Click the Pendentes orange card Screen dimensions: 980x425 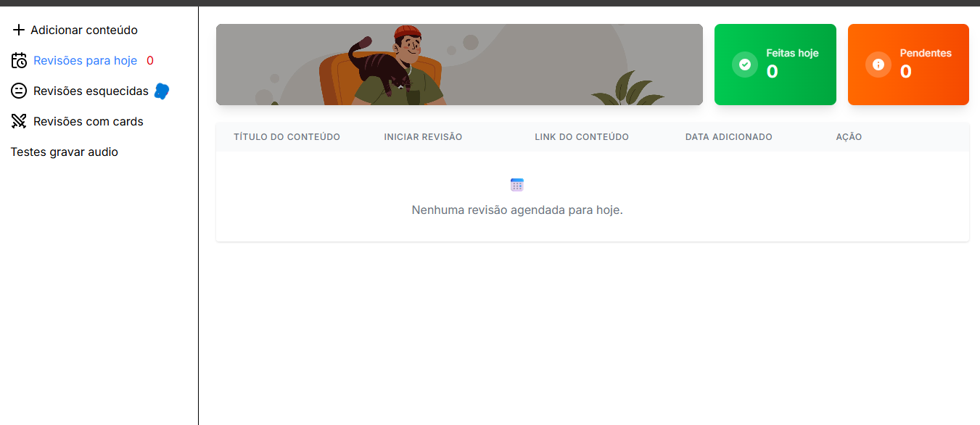point(908,65)
